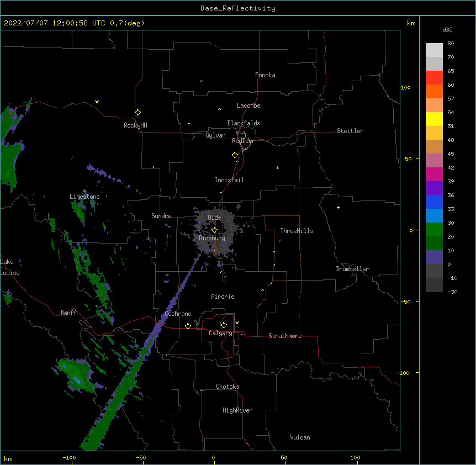Image resolution: width=476 pixels, height=465 pixels.
Task: Click the Vulcan town label
Action: [x=300, y=437]
